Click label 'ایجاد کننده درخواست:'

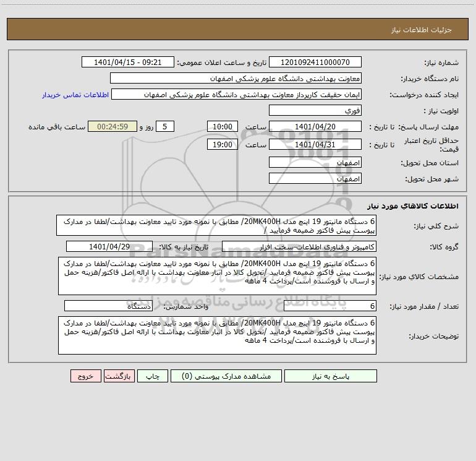pos(424,95)
